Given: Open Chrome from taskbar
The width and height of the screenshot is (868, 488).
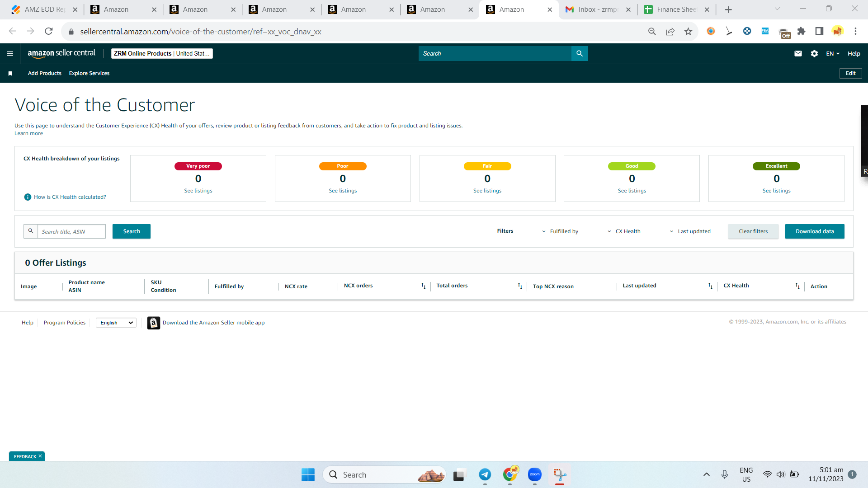Looking at the screenshot, I should click(x=510, y=474).
